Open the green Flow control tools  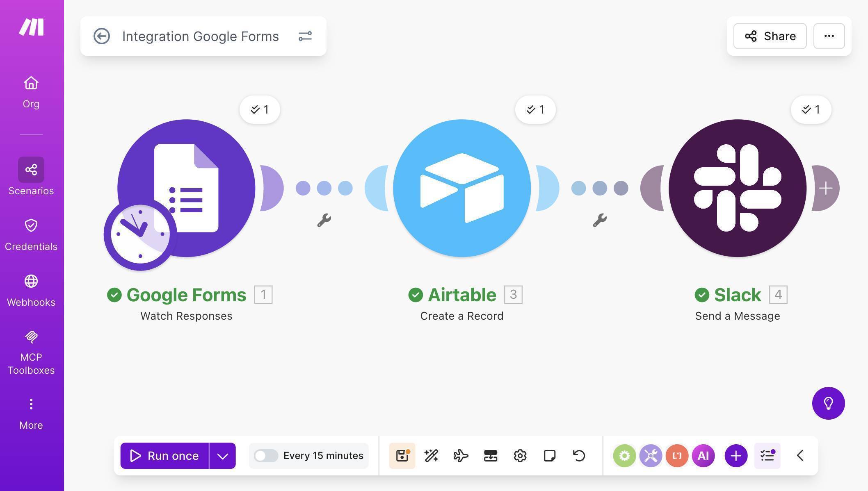click(624, 455)
